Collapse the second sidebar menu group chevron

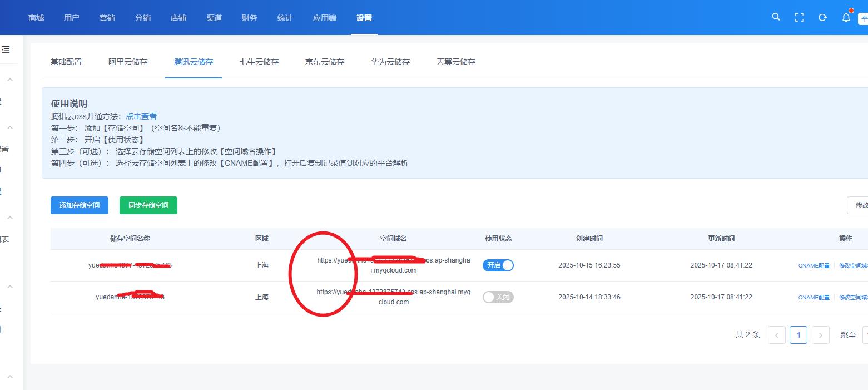click(x=9, y=128)
